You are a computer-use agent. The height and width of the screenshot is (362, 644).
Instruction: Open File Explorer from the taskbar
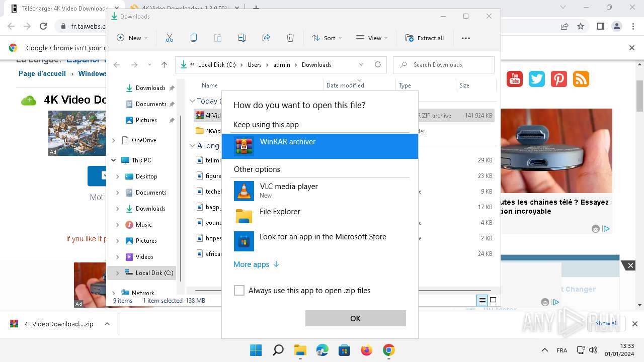pyautogui.click(x=300, y=350)
